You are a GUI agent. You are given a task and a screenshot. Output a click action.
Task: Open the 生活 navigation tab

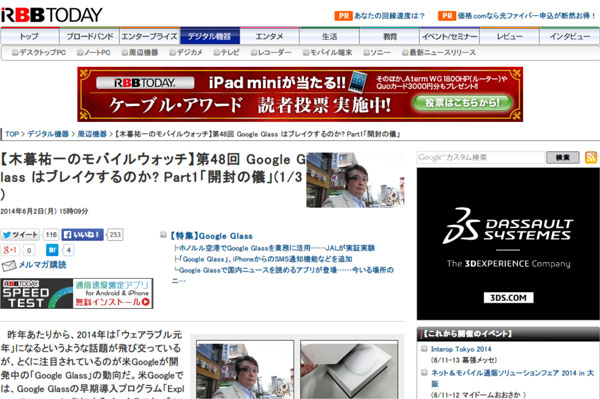[329, 36]
